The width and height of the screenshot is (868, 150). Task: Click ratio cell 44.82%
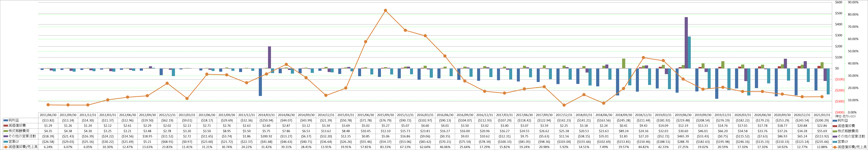click(x=643, y=147)
